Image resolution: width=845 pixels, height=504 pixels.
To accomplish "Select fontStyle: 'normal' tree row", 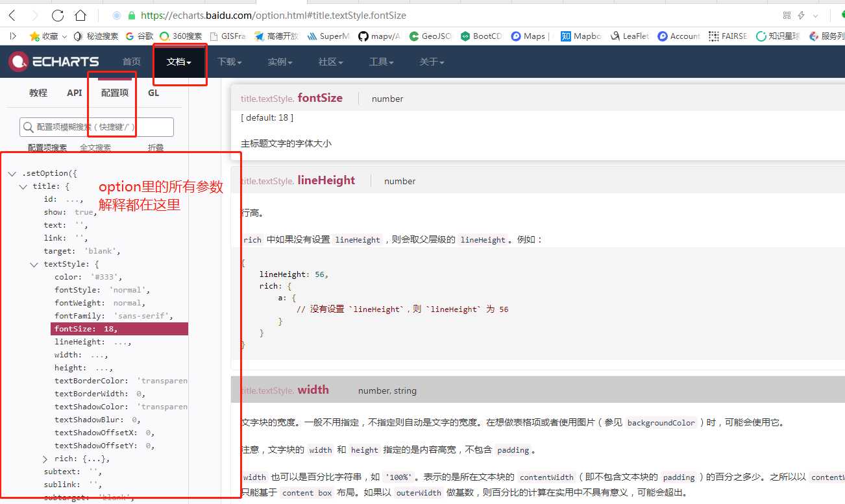I will pos(103,290).
